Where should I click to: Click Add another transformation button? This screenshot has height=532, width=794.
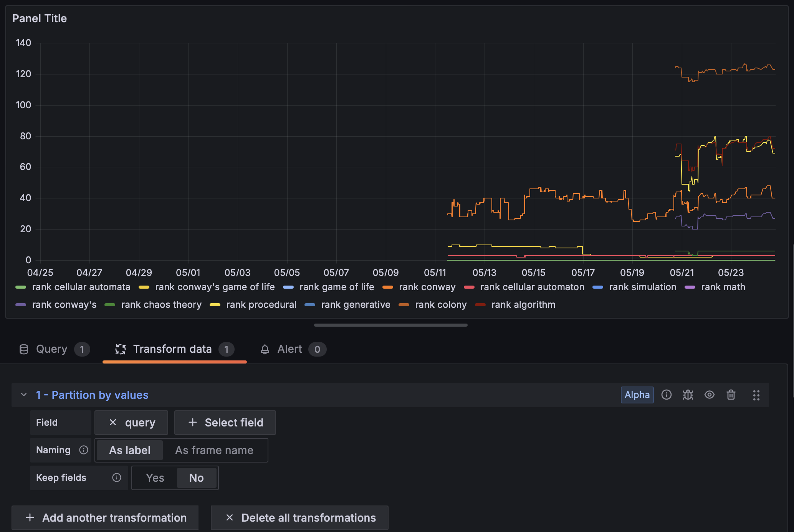[105, 517]
